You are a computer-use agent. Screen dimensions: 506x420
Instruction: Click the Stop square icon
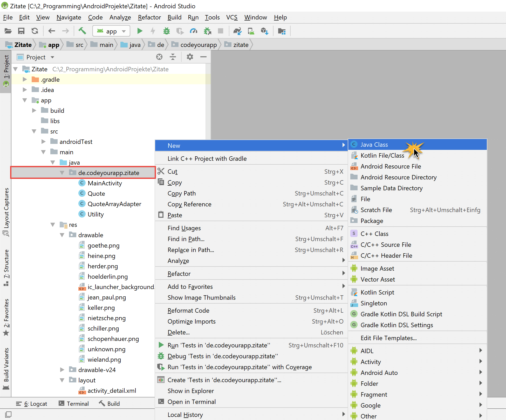[221, 31]
